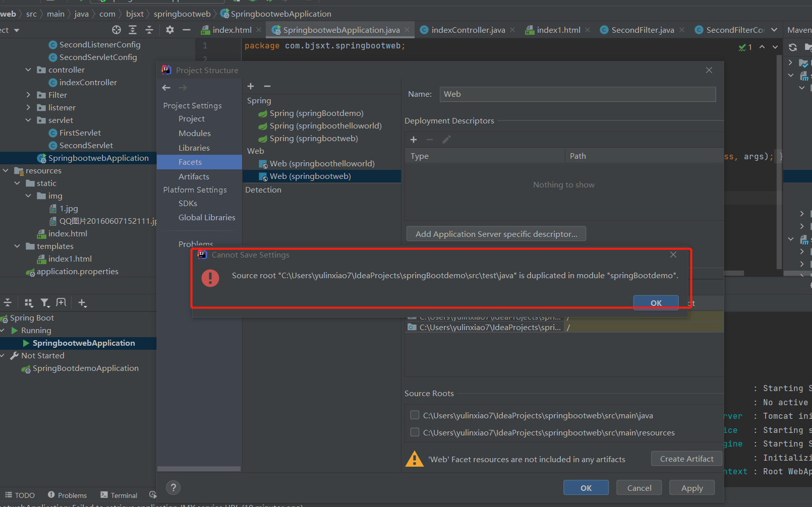The width and height of the screenshot is (812, 507).
Task: Open Terminal tool window
Action: click(x=119, y=495)
